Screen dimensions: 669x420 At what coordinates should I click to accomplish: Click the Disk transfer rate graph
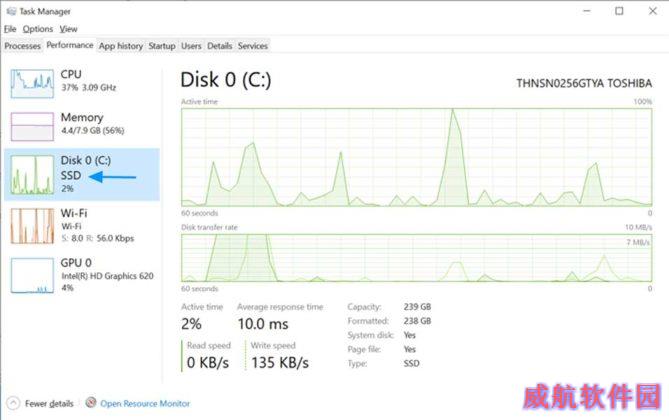tap(416, 258)
